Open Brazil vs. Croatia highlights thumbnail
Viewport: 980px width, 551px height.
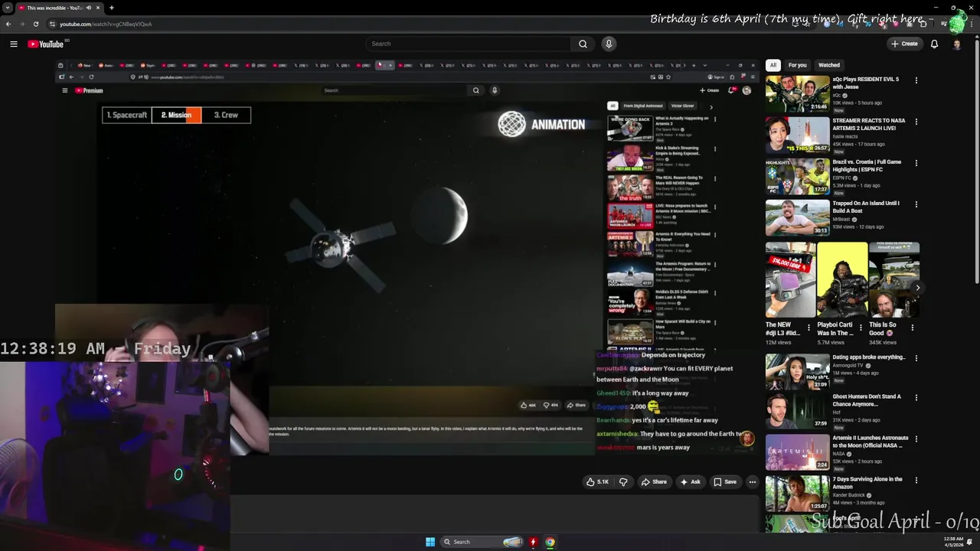pos(797,176)
